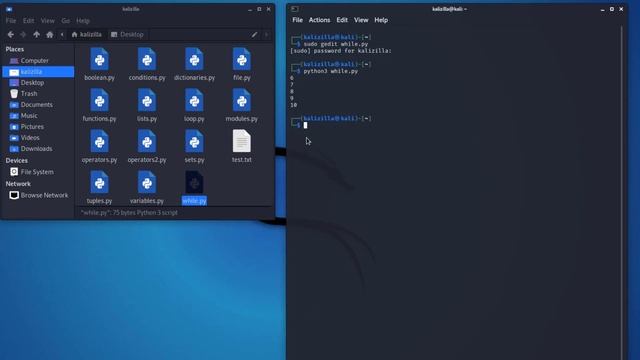Open file manager File menu
Screen dimensions: 640x360
11,20
